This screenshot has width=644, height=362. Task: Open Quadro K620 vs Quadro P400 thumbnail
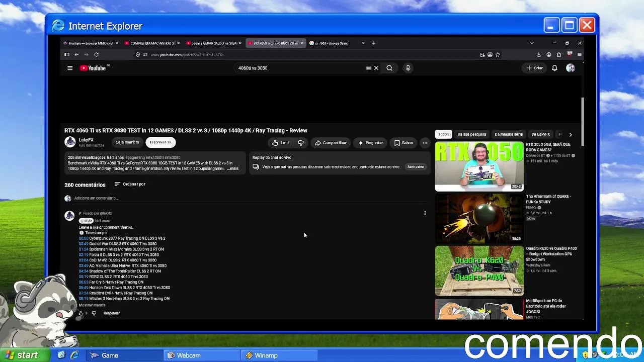[479, 270]
